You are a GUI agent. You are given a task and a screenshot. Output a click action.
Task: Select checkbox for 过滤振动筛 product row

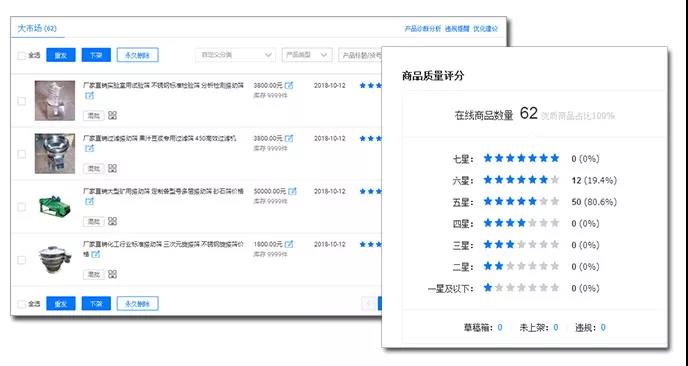coord(21,154)
